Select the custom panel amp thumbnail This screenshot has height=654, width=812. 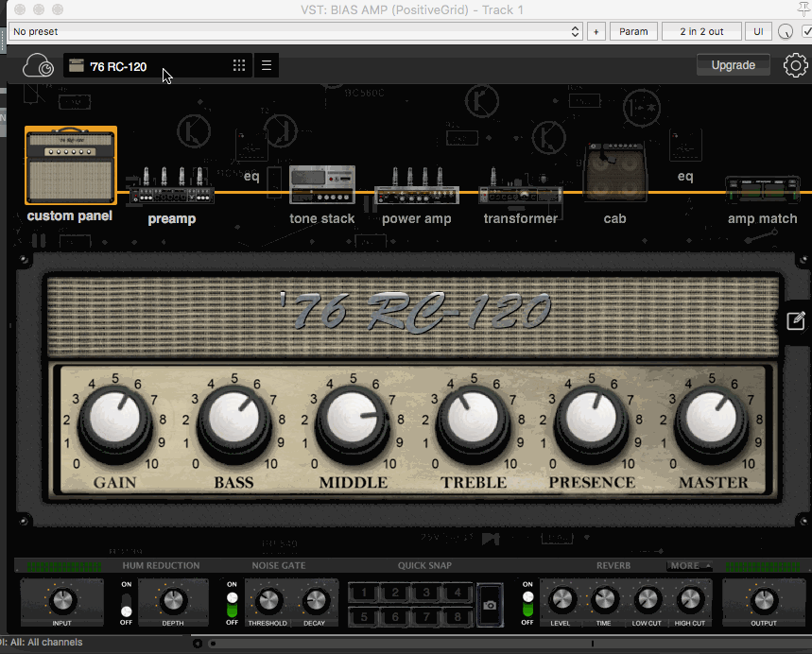[x=71, y=165]
